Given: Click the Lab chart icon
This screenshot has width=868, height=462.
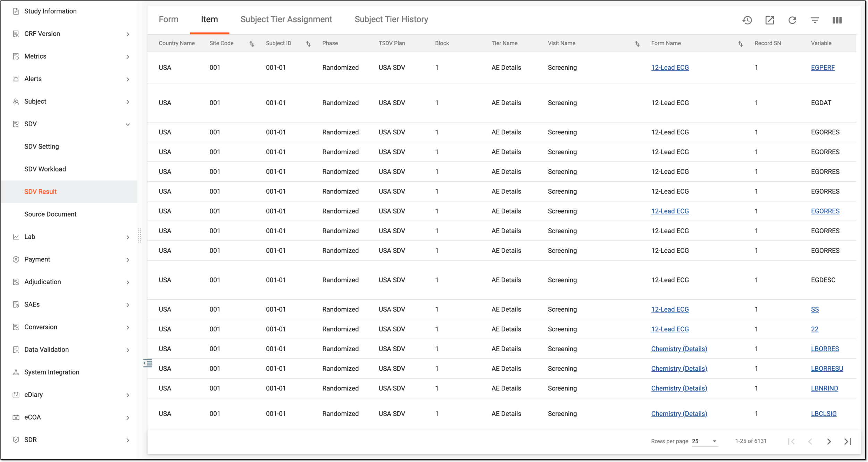Looking at the screenshot, I should click(x=16, y=237).
